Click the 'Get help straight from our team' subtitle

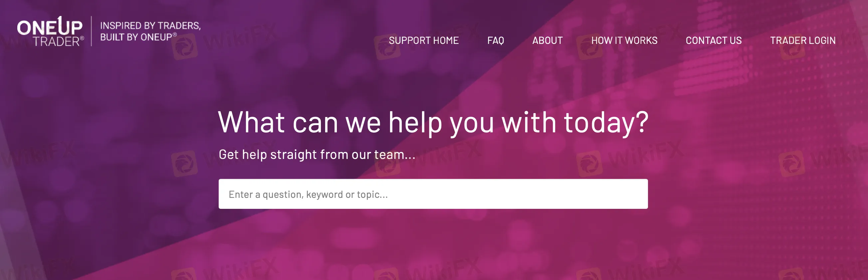coord(317,155)
